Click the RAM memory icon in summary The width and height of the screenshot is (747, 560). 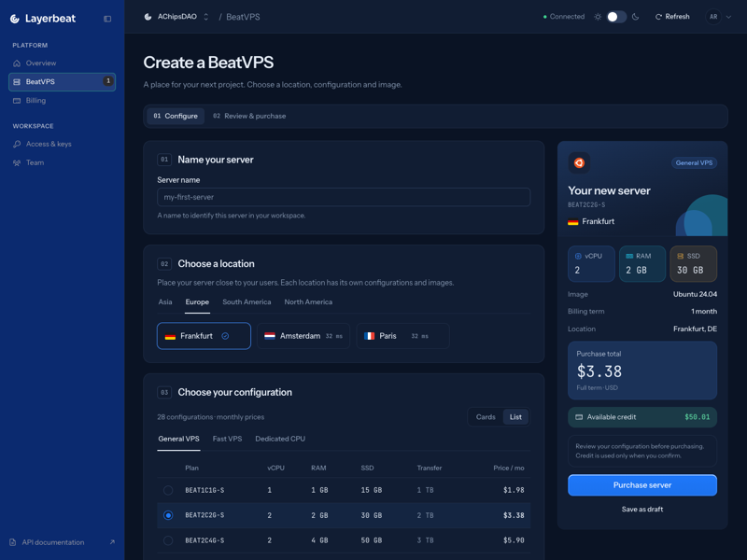click(x=629, y=256)
